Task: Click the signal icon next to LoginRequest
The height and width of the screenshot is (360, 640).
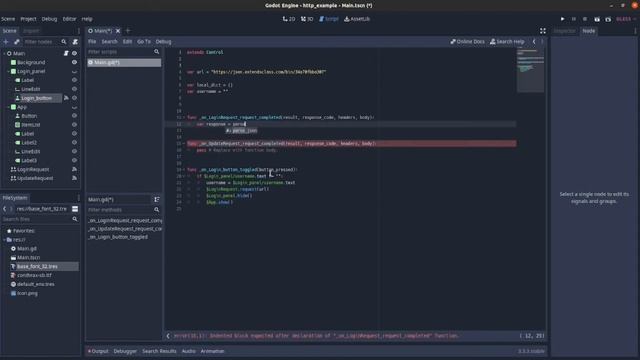Action: click(x=74, y=169)
